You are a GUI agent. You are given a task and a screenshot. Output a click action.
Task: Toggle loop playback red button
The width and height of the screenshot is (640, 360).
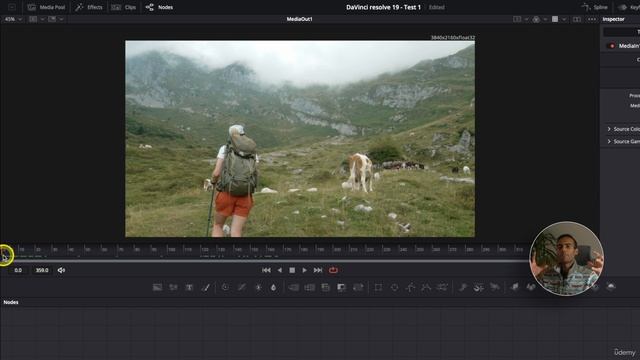(333, 270)
